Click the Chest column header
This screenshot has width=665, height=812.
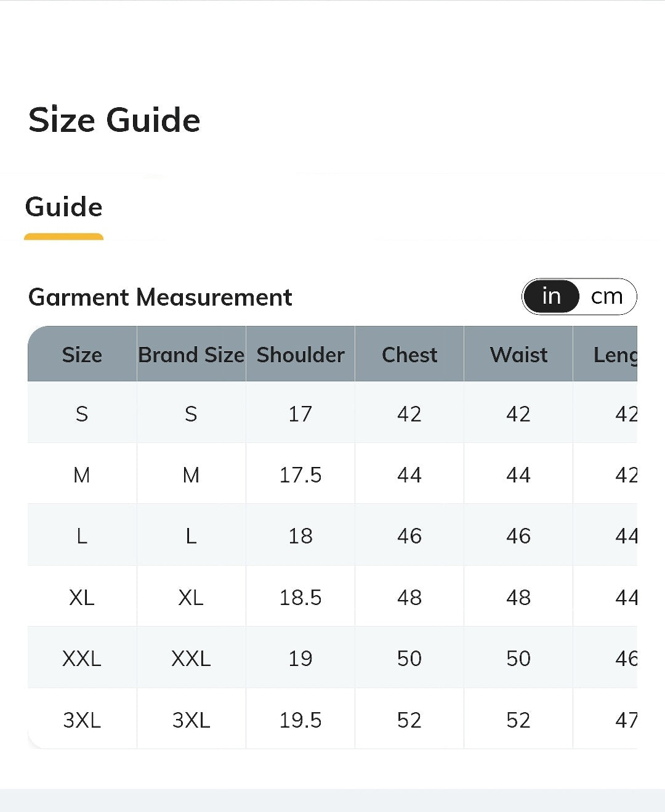(x=409, y=354)
